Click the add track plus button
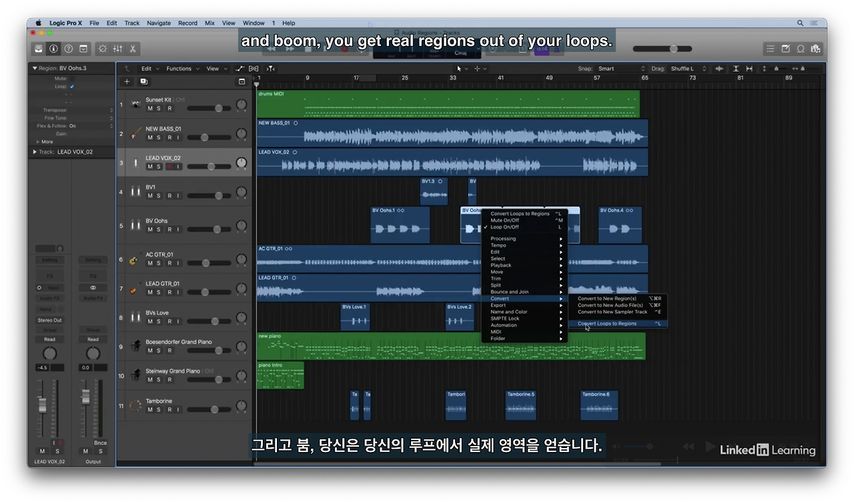The height and width of the screenshot is (504, 854). (x=127, y=81)
